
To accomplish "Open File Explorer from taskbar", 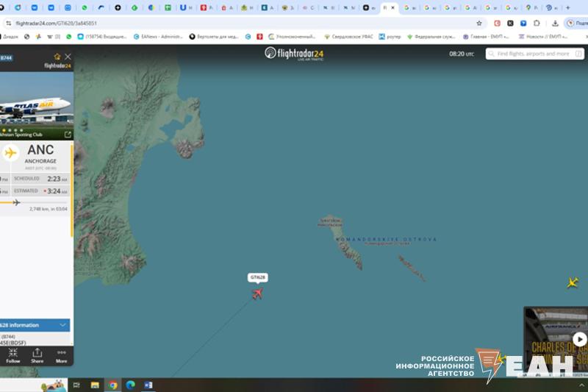I will pos(95,385).
